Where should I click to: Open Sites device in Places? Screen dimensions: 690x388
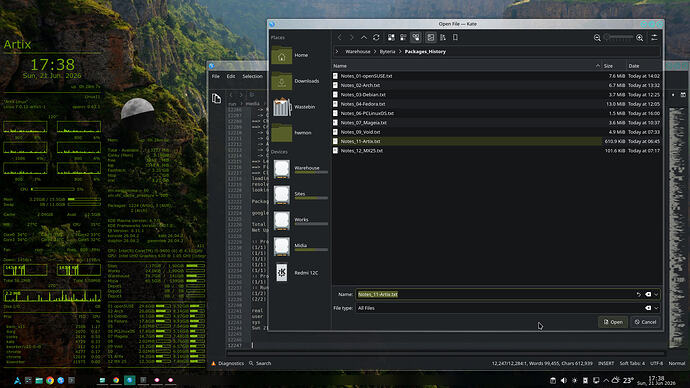299,194
